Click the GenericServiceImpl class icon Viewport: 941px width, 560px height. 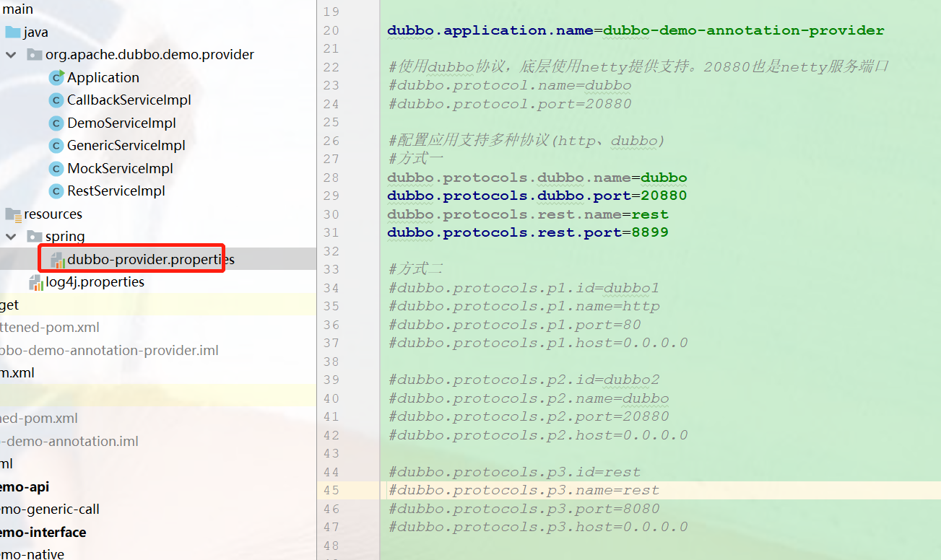(56, 146)
